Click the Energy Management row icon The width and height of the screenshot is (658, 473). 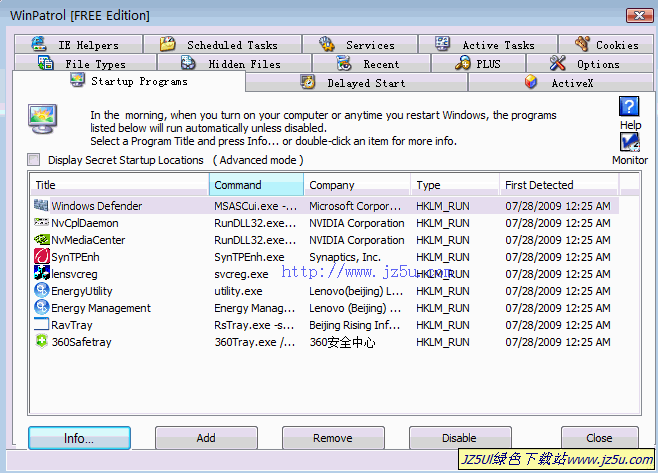click(x=42, y=307)
